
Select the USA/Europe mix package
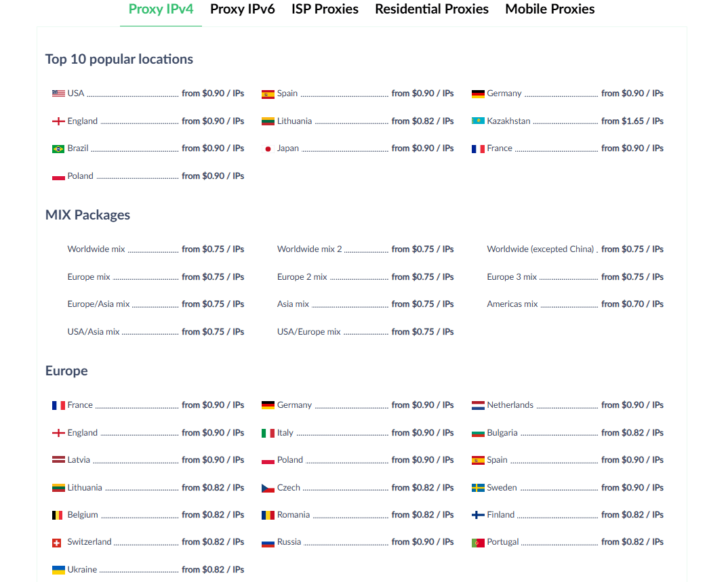tap(309, 332)
